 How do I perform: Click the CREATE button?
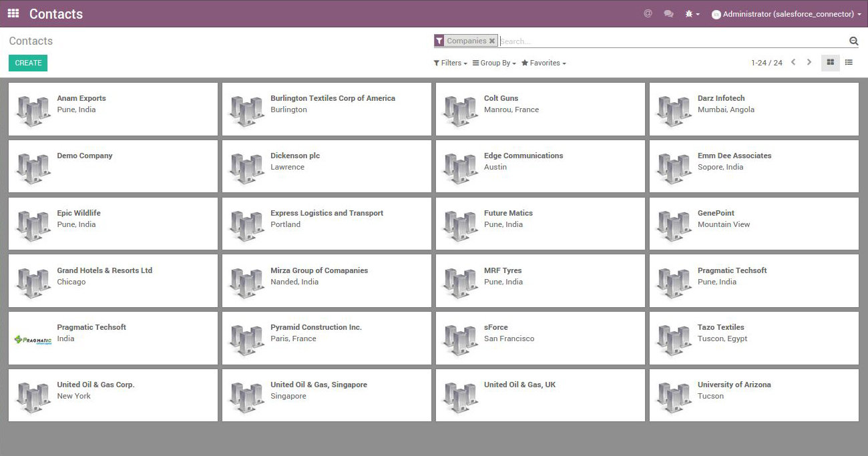point(28,63)
